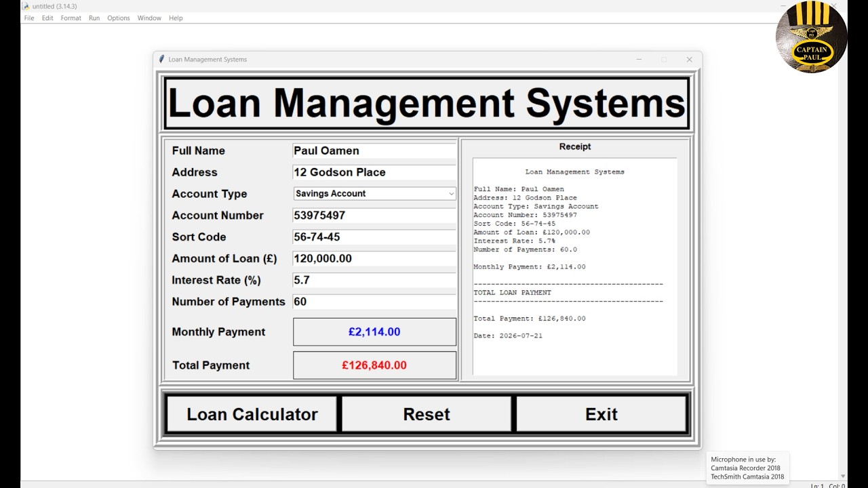Click the Monthly Payment label
Viewport: 868px width, 488px height.
[x=218, y=332]
